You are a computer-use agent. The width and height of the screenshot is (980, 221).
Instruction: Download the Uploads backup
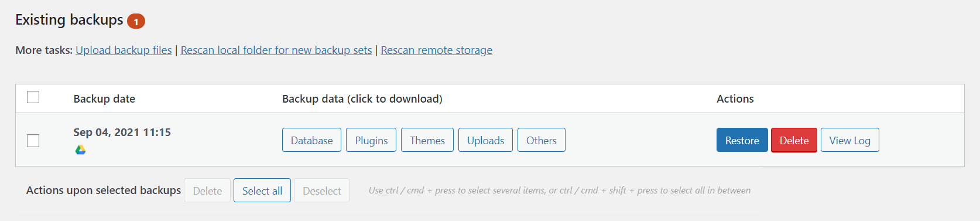point(485,140)
